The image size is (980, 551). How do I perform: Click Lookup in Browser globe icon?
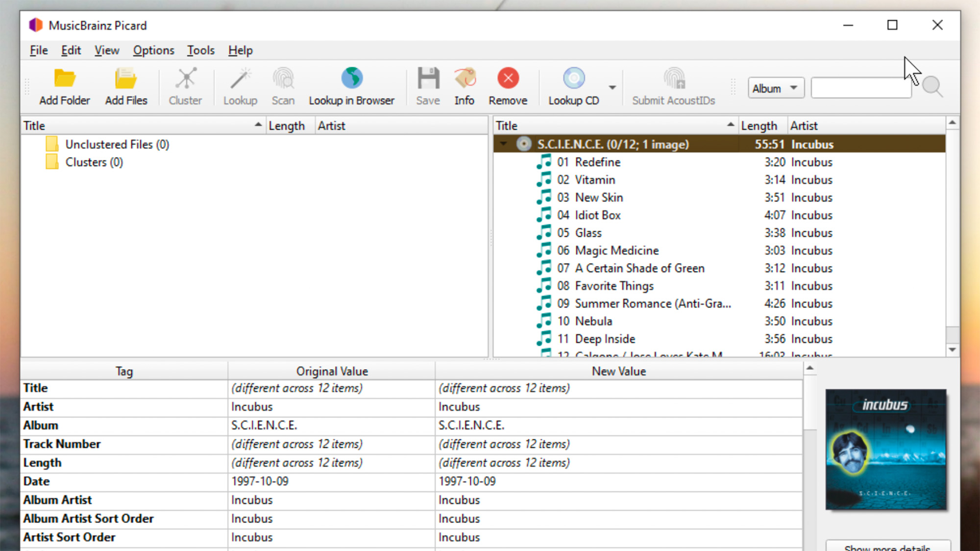coord(351,78)
